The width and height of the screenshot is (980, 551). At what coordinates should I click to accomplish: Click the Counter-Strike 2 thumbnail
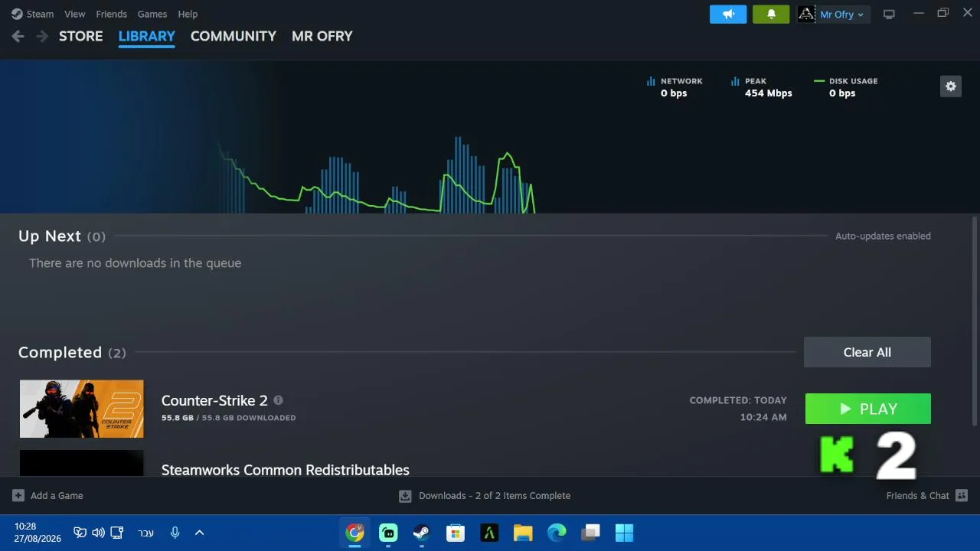(82, 409)
